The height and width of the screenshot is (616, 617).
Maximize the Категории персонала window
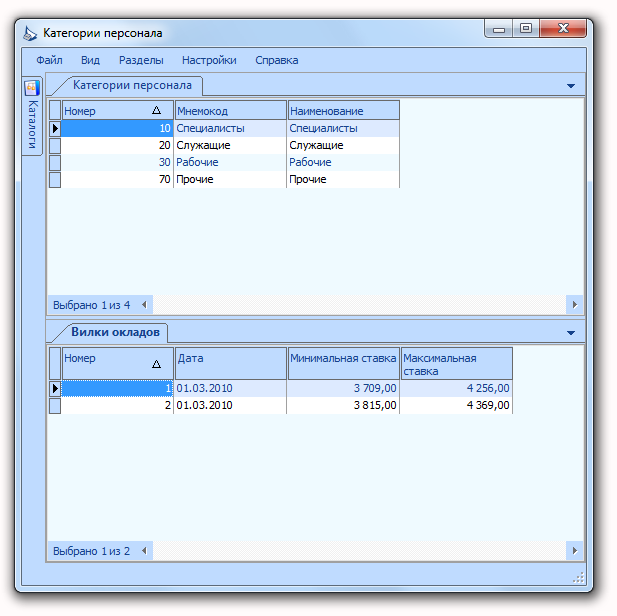[526, 29]
